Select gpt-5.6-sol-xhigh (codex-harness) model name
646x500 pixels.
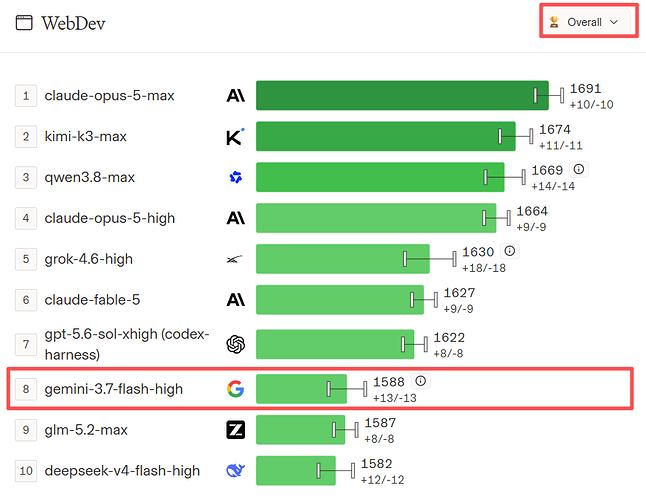127,344
